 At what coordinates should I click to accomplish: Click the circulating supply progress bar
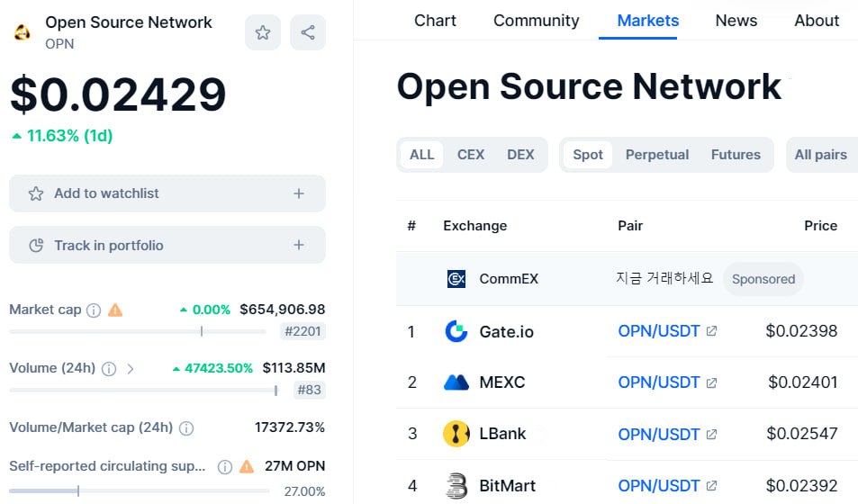pyautogui.click(x=140, y=490)
